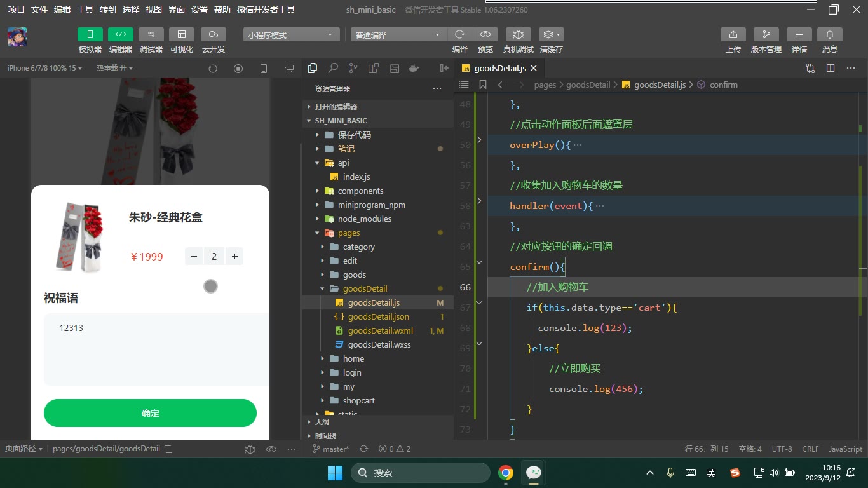868x488 pixels.
Task: Expand the folded overPlay code block
Action: pos(479,139)
